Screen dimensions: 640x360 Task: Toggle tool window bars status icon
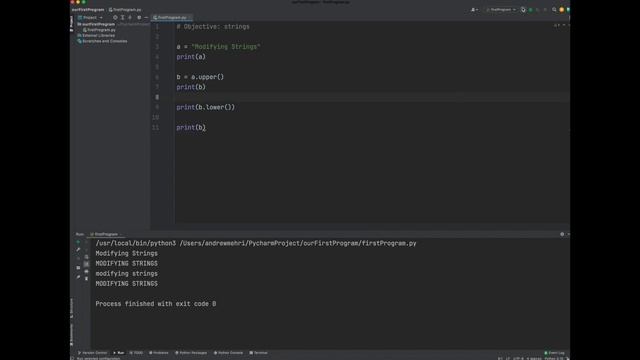(x=72, y=358)
